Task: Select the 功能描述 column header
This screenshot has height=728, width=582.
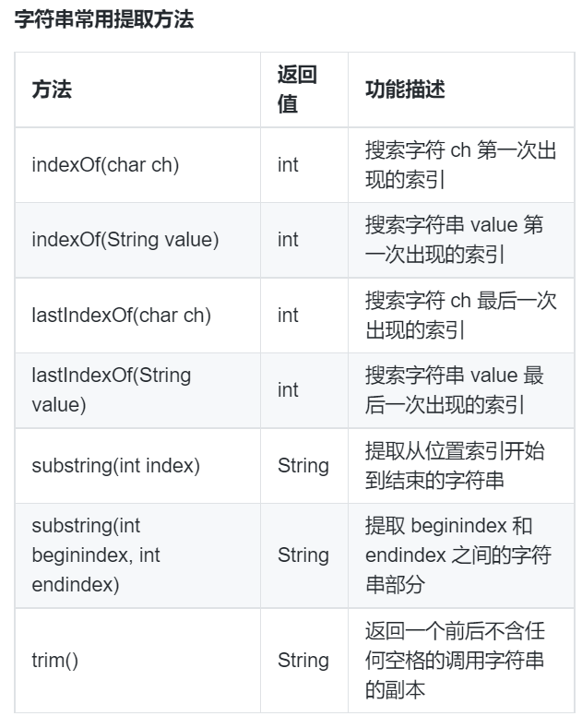Action: [405, 90]
